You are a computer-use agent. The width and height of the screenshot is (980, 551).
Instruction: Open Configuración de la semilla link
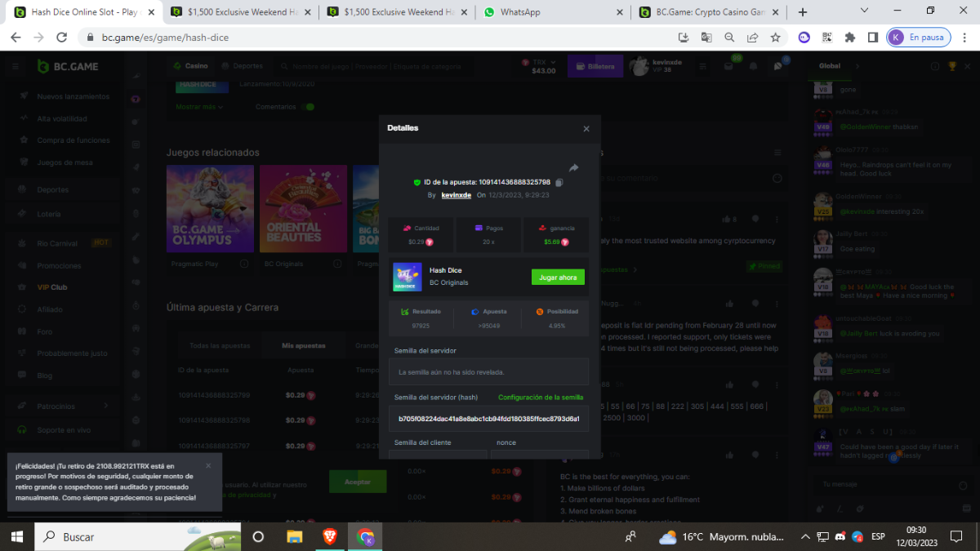(x=541, y=398)
